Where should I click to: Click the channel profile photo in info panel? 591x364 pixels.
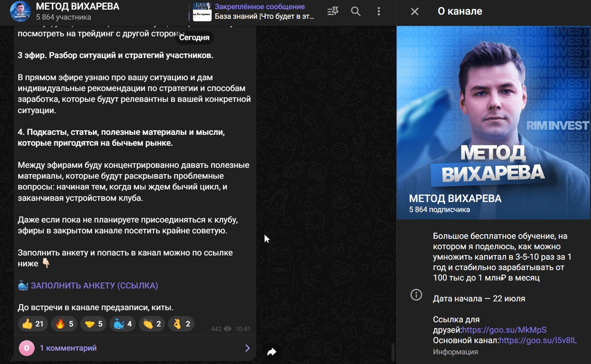click(x=494, y=123)
